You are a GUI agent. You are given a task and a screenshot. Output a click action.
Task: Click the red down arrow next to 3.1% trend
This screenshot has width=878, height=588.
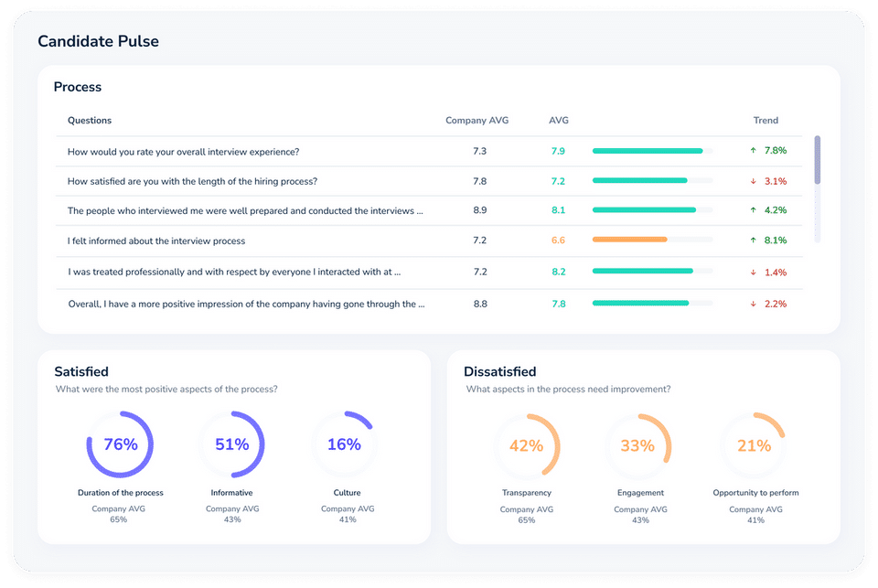pyautogui.click(x=753, y=181)
